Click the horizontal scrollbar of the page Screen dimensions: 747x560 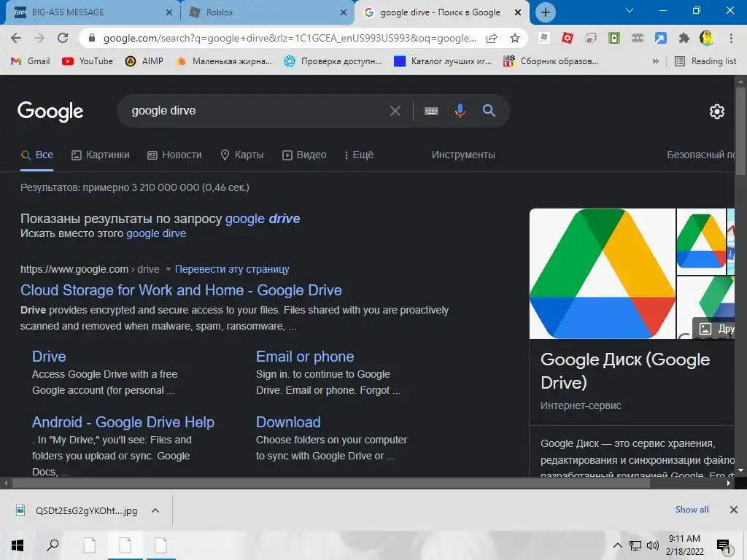coord(330,483)
